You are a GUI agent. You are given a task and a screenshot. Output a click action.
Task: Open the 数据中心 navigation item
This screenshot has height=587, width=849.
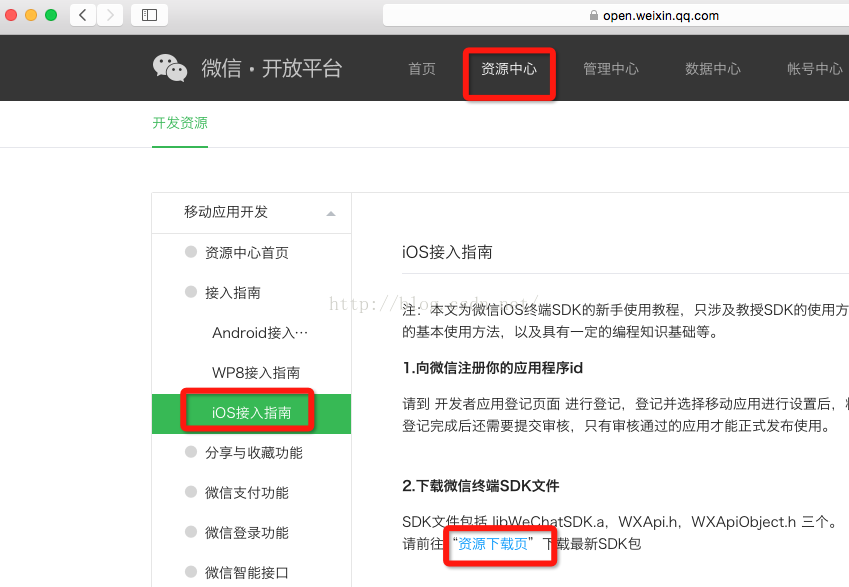(713, 69)
